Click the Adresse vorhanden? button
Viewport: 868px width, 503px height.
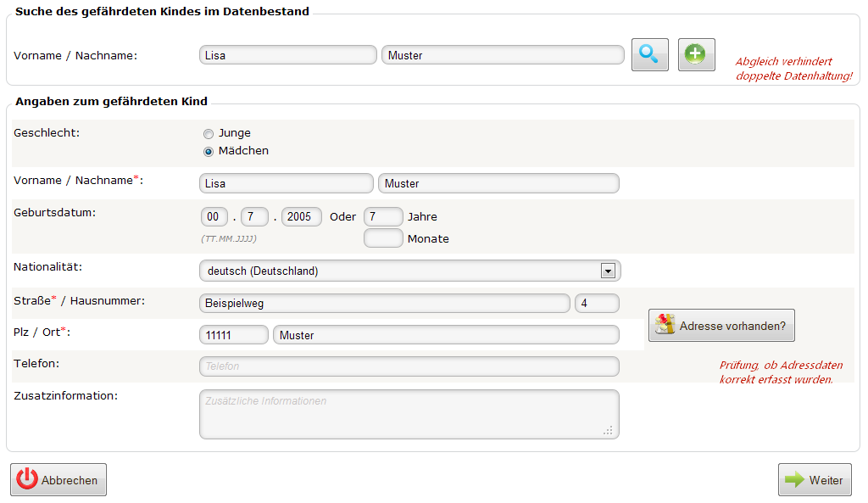pos(721,325)
